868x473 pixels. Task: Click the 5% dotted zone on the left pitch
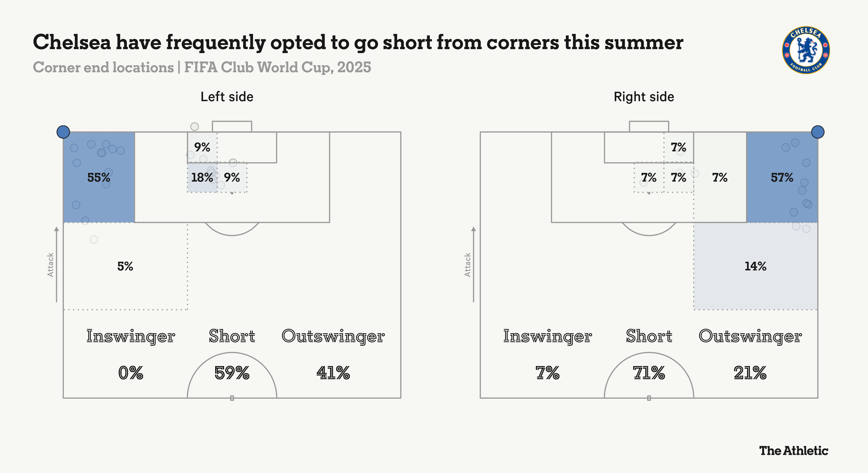(x=125, y=266)
